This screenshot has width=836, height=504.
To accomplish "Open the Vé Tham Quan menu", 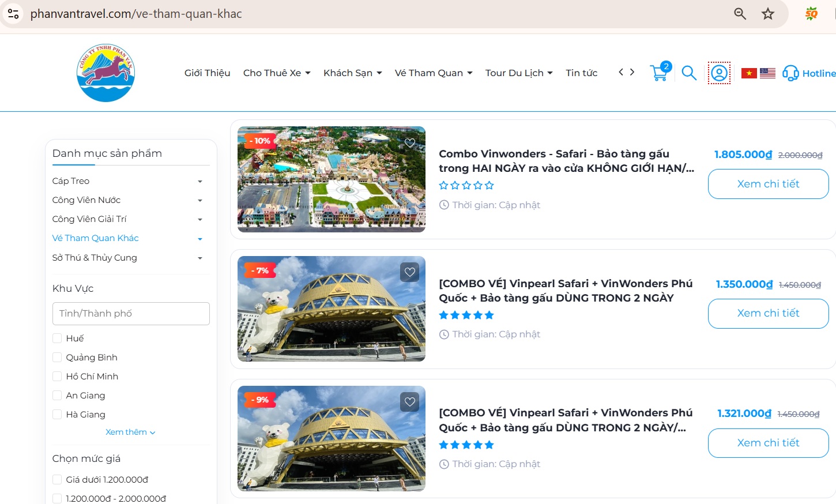I will [x=433, y=73].
